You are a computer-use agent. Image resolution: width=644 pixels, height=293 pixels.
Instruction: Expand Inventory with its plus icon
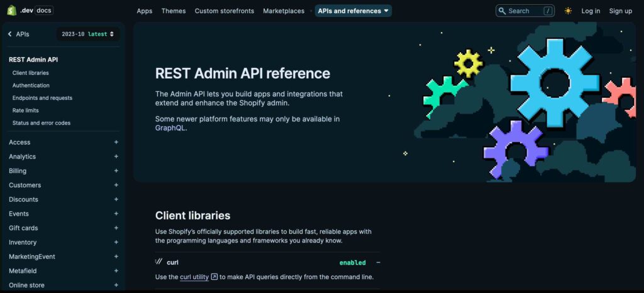116,242
